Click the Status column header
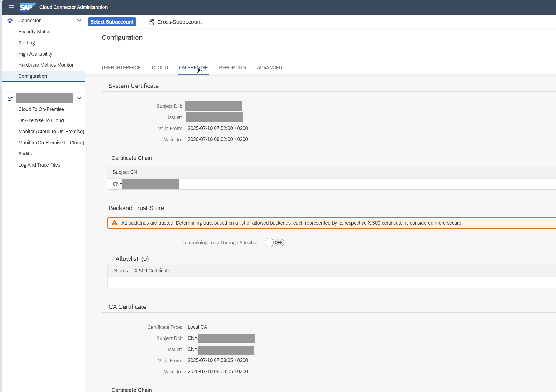 [121, 271]
